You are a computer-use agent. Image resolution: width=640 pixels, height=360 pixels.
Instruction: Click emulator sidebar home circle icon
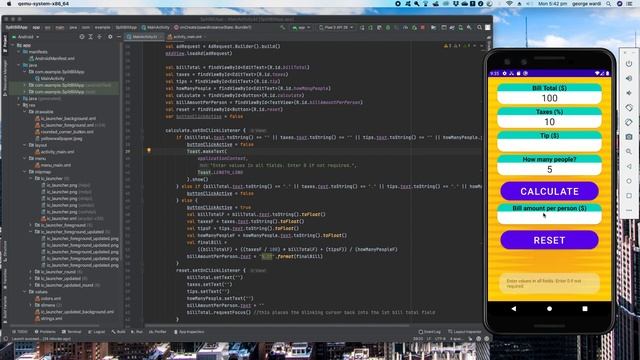pyautogui.click(x=629, y=181)
